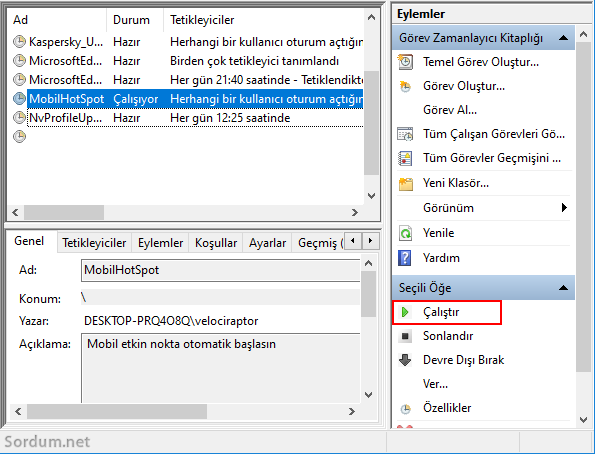The width and height of the screenshot is (595, 454).
Task: Click the Tüm Görevler Geçmişini icon
Action: 405,158
